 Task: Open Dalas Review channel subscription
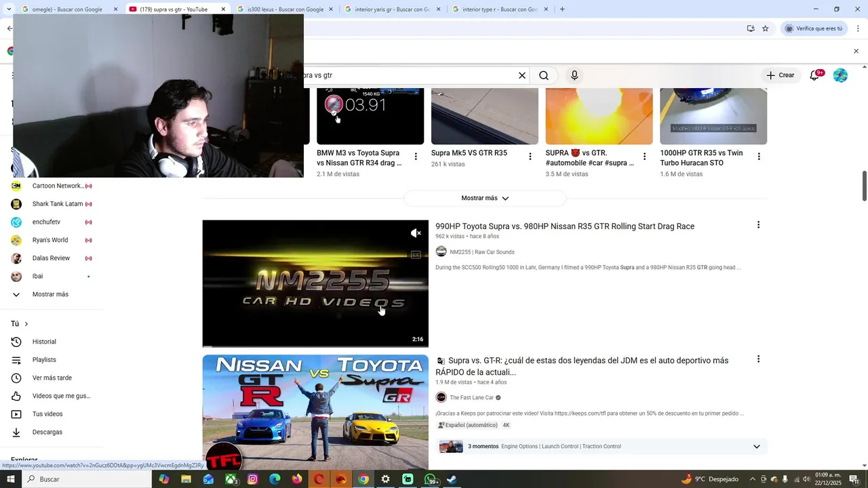point(52,258)
